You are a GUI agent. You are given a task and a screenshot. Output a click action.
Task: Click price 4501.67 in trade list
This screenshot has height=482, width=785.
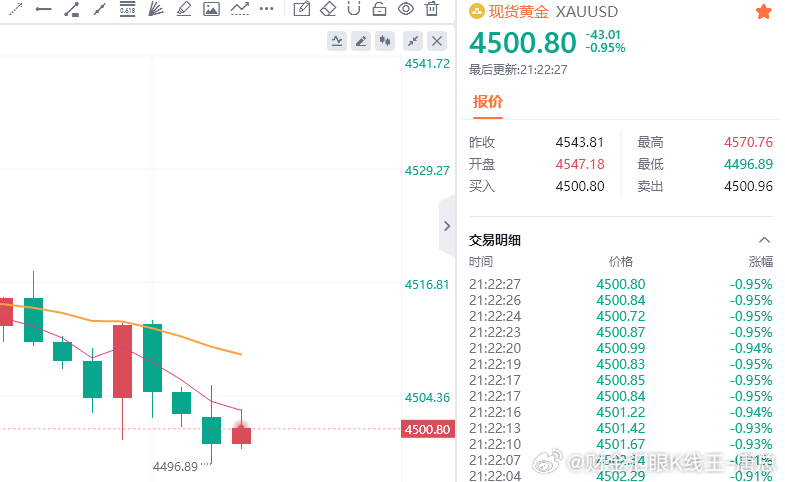tap(621, 444)
